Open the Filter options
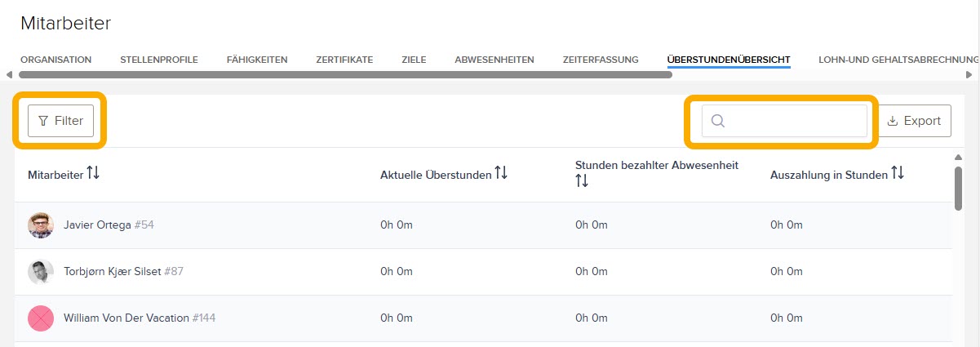 coord(61,121)
